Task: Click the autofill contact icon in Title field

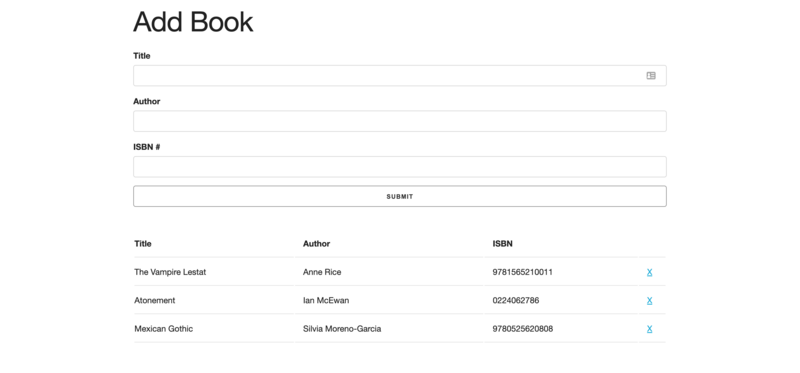Action: click(x=651, y=76)
